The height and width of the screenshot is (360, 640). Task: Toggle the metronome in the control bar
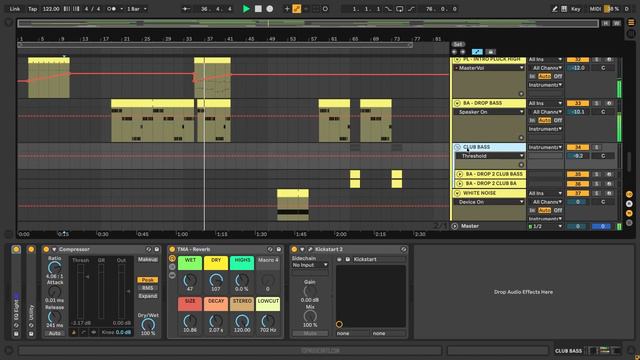coord(111,9)
